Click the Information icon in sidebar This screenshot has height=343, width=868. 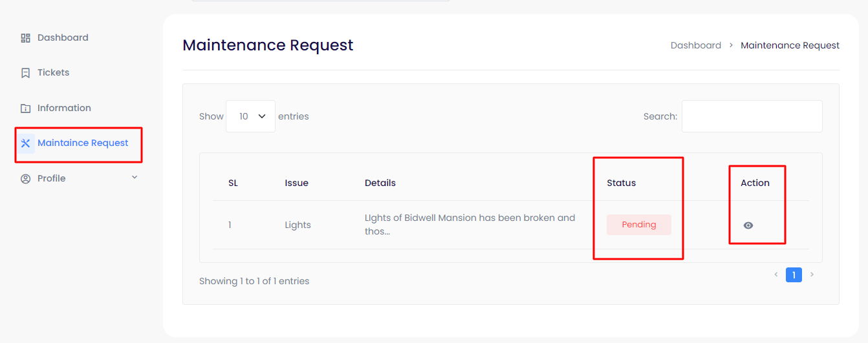pyautogui.click(x=26, y=108)
